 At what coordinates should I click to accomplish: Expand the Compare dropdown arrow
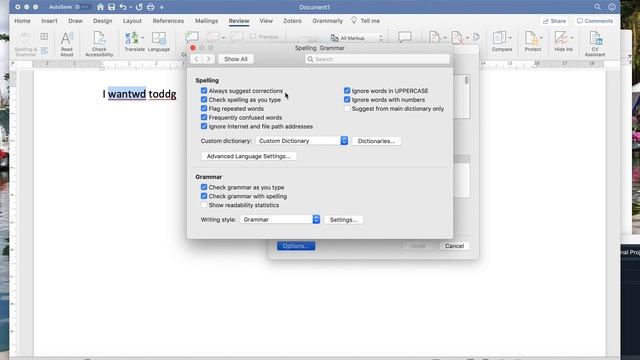[510, 38]
